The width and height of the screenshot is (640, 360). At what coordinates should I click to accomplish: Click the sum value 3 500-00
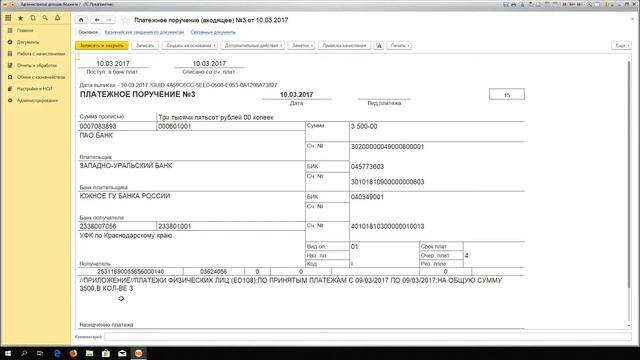[x=364, y=127]
